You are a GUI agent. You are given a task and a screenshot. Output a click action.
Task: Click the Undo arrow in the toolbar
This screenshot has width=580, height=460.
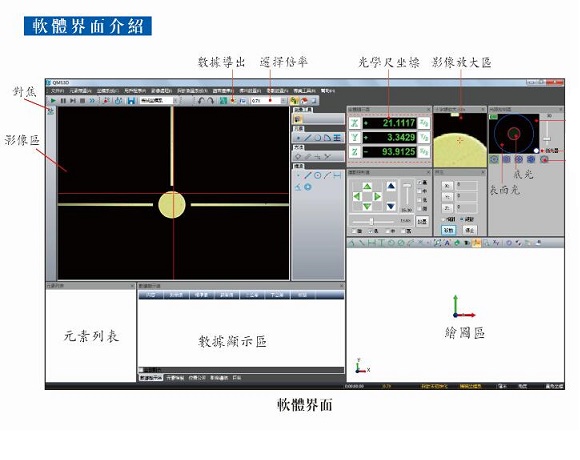(201, 101)
